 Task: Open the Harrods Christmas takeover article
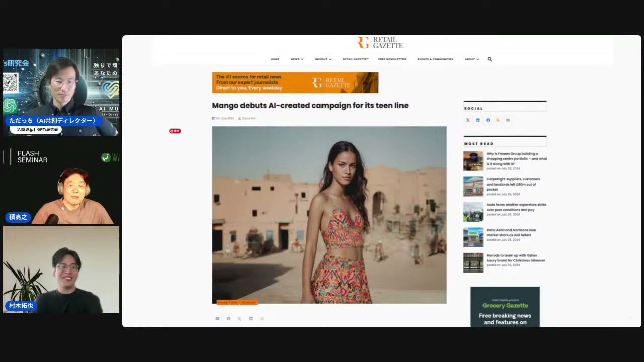[516, 258]
